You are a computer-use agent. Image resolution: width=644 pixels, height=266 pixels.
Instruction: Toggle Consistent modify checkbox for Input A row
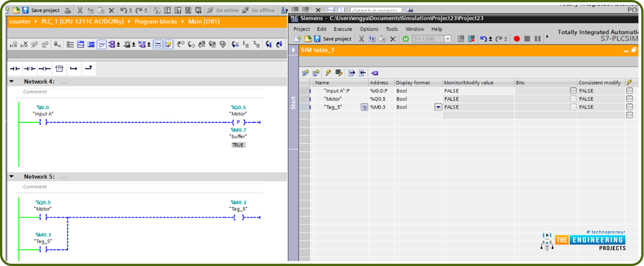pyautogui.click(x=630, y=90)
